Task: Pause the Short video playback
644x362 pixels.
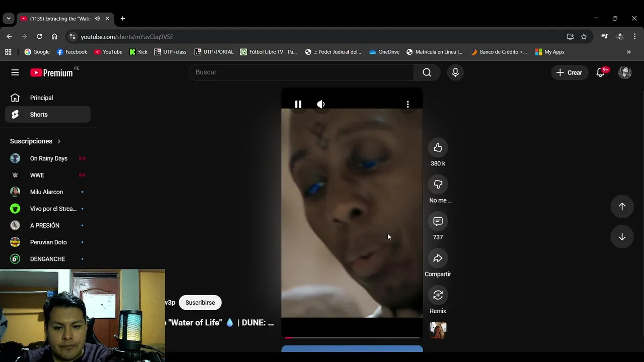Action: (x=298, y=104)
